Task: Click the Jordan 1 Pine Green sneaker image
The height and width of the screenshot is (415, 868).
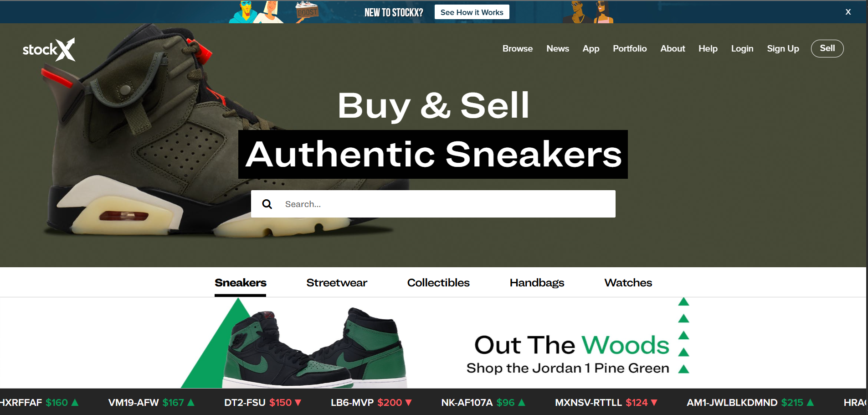Action: pyautogui.click(x=314, y=348)
